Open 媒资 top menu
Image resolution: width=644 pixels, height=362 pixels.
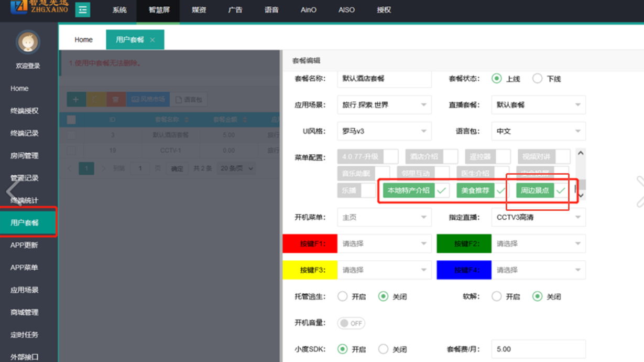coord(199,10)
